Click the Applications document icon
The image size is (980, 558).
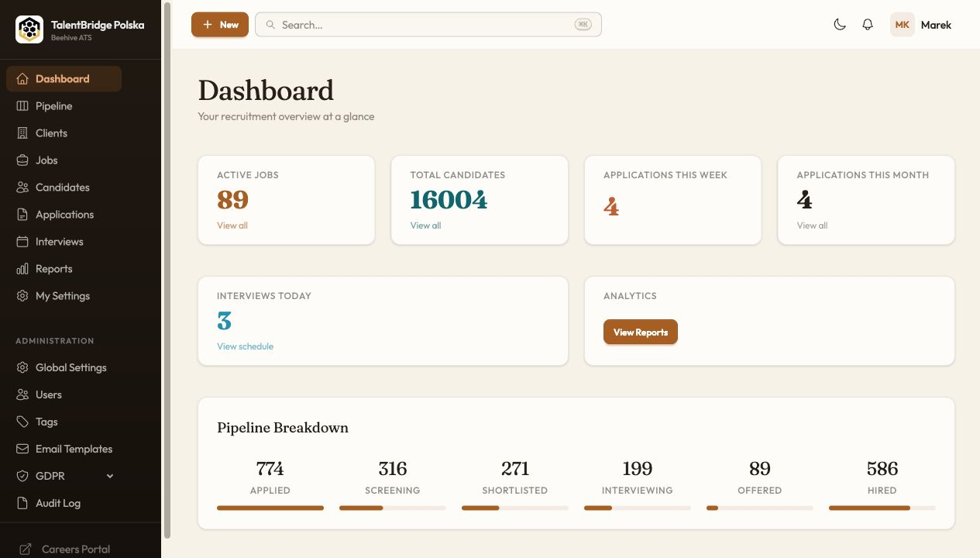pos(22,215)
